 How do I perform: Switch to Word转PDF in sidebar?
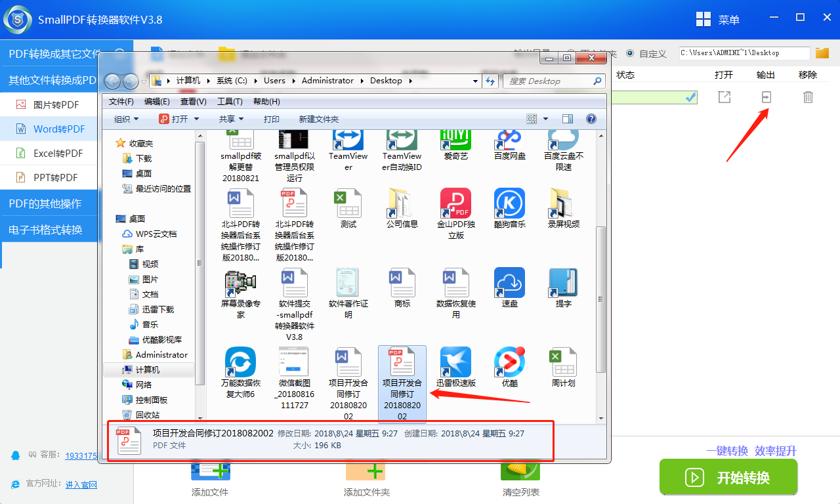tap(49, 129)
